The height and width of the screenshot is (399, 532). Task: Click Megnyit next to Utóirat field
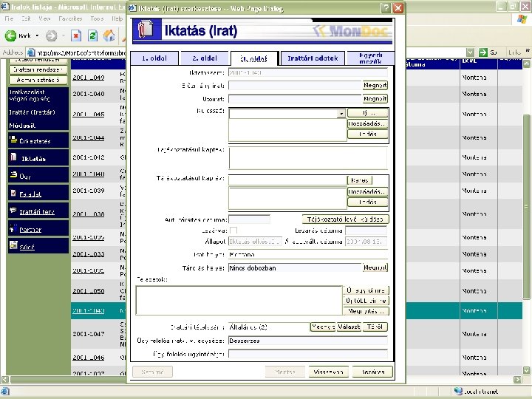click(375, 99)
